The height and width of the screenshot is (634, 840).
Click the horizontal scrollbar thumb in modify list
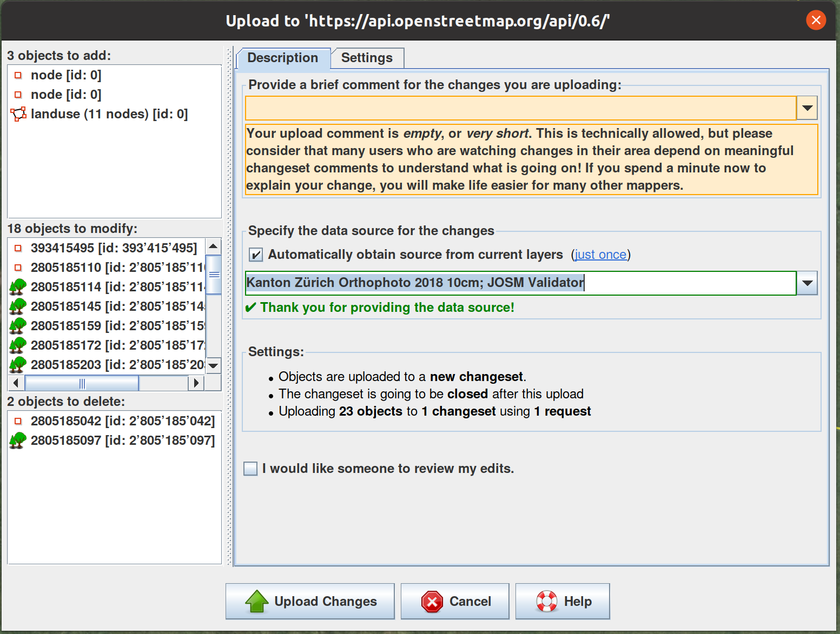pos(82,383)
